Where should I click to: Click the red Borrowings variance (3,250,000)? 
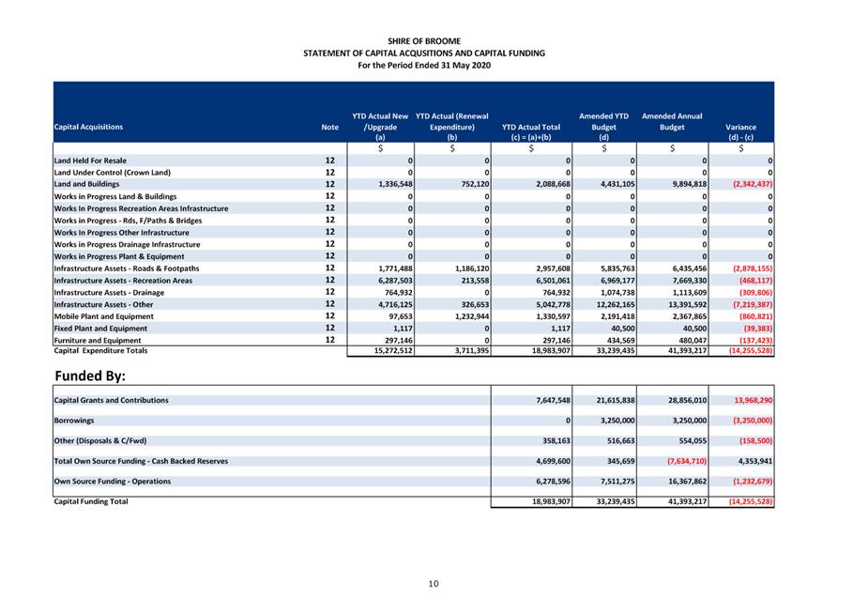pos(753,421)
